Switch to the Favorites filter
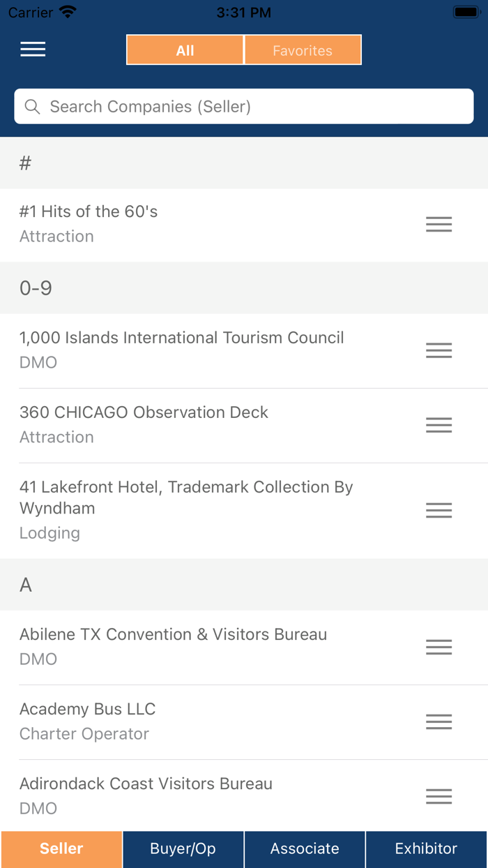The width and height of the screenshot is (488, 868). (x=303, y=50)
